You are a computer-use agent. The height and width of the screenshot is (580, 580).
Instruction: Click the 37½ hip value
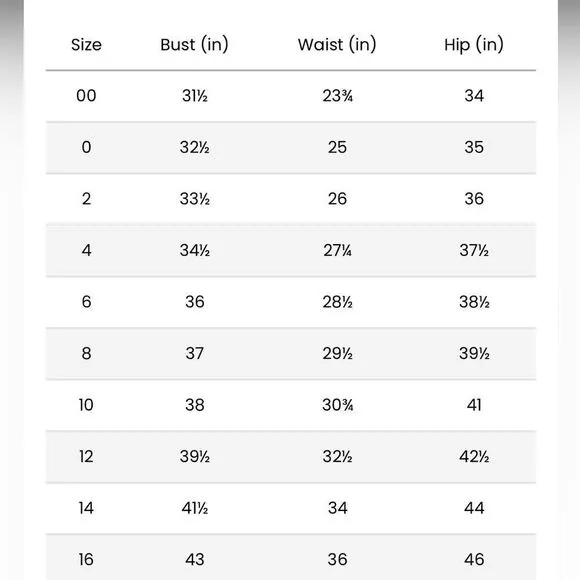pyautogui.click(x=474, y=250)
